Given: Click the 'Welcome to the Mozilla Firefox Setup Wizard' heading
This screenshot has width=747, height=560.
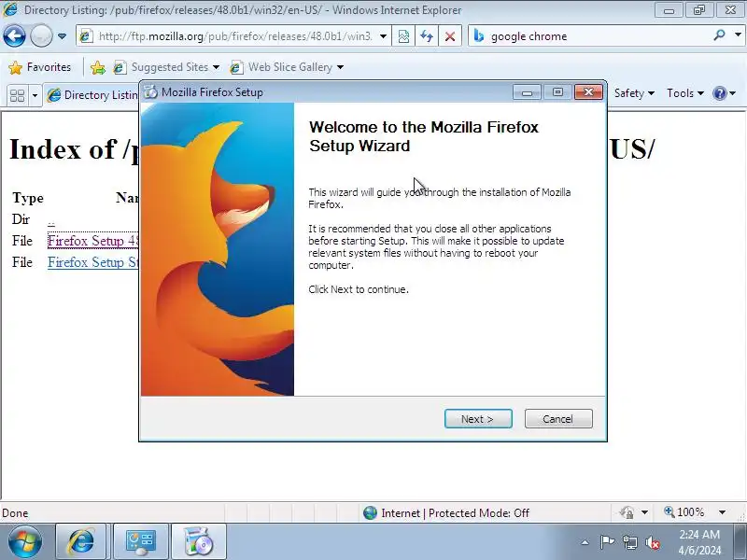Looking at the screenshot, I should (424, 136).
